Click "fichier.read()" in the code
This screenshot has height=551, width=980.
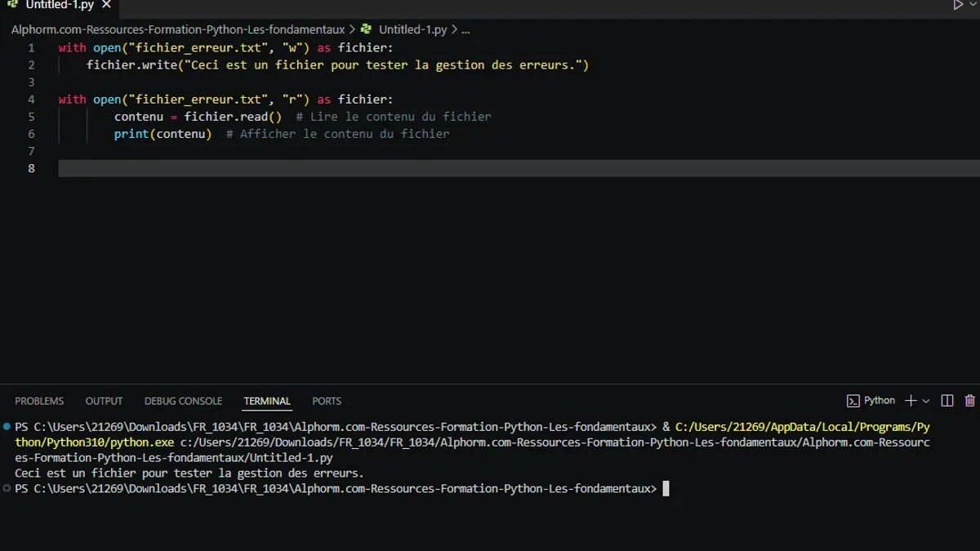(x=233, y=117)
